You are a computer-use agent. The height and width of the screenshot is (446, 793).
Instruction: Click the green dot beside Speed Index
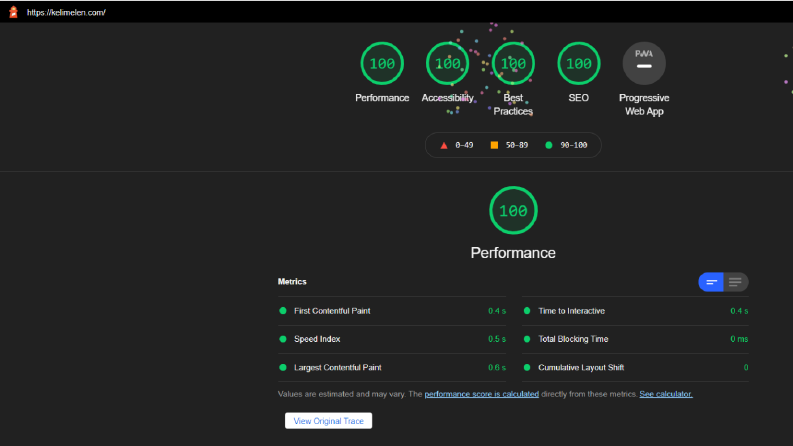(x=283, y=339)
